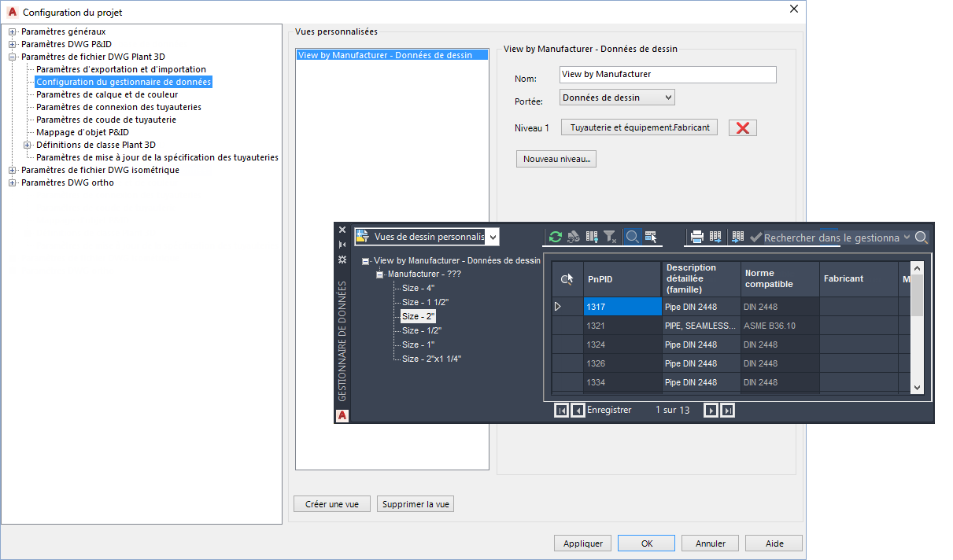Click the OK button
Image resolution: width=953 pixels, height=560 pixels.
646,543
